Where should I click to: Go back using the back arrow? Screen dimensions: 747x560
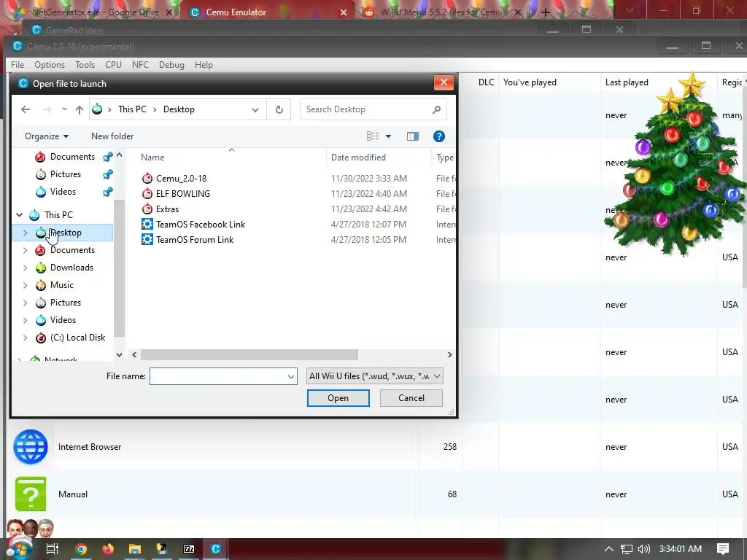pyautogui.click(x=26, y=109)
